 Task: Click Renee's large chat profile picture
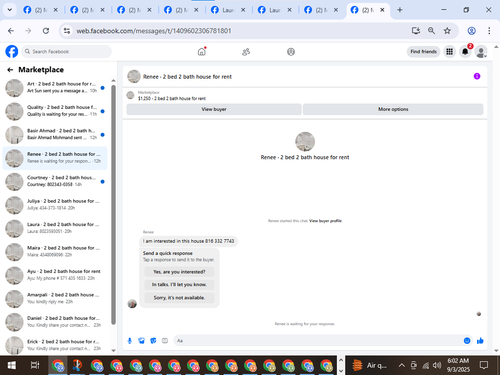point(305,141)
